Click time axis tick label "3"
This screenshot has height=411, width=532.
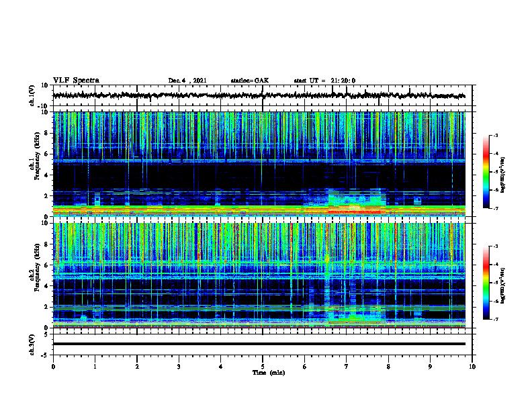pos(179,367)
